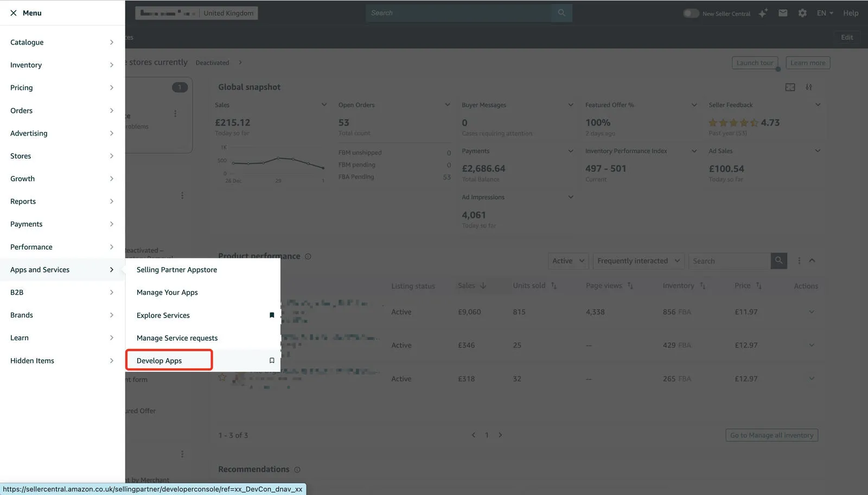This screenshot has width=868, height=495.
Task: Open Manage Your Apps
Action: tap(167, 292)
